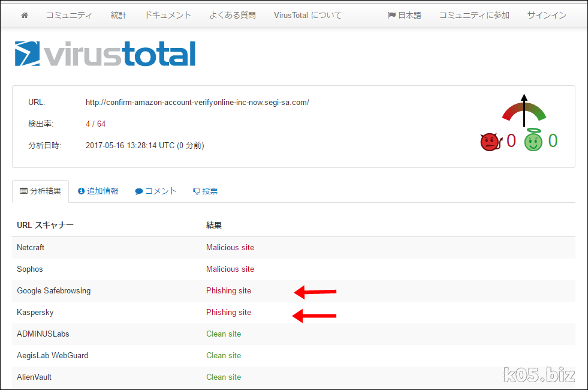Click the 結果 column header
Screen dimensions: 588x390
tap(214, 225)
